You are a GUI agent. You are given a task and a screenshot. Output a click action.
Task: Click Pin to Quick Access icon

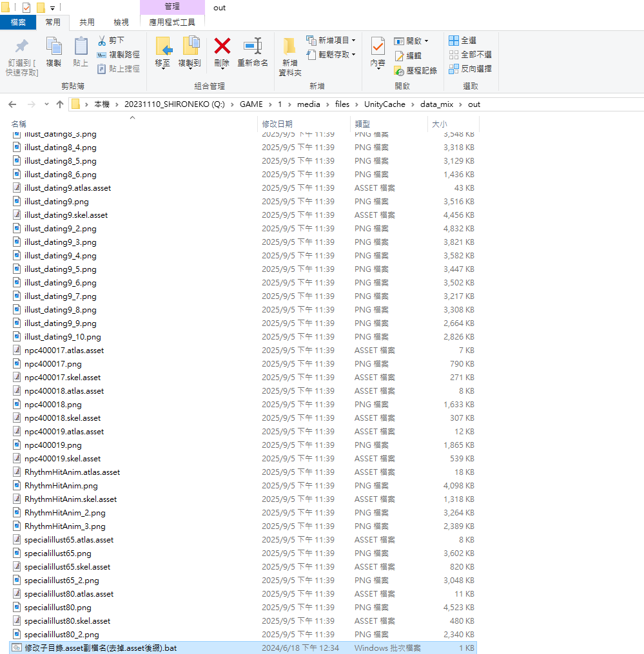click(22, 46)
